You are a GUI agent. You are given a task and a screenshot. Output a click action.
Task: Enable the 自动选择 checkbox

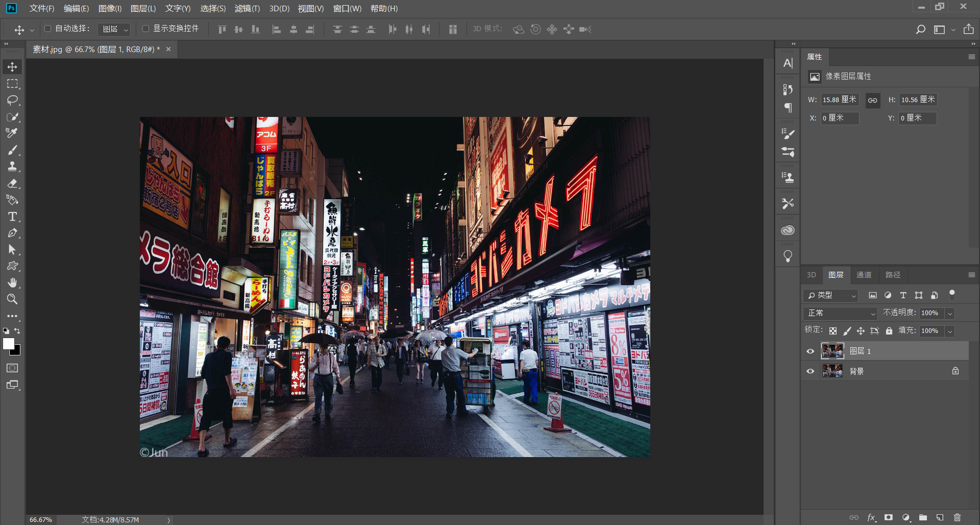(x=48, y=29)
